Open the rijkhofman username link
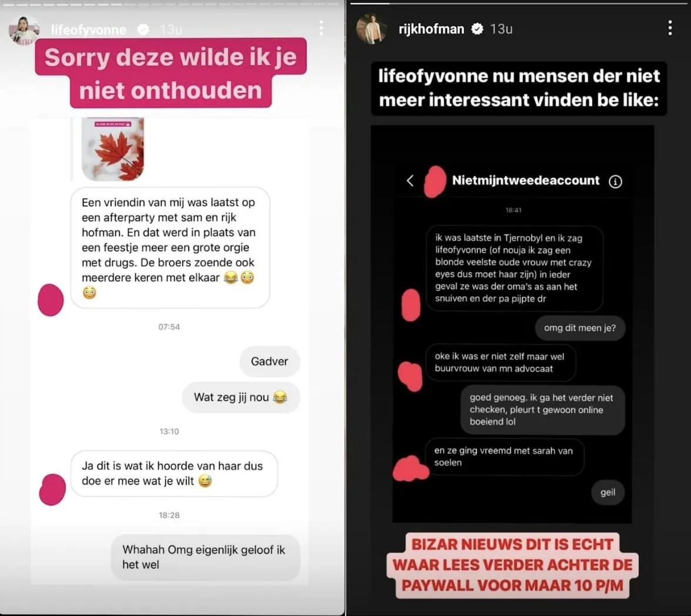The height and width of the screenshot is (616, 691). [x=431, y=29]
